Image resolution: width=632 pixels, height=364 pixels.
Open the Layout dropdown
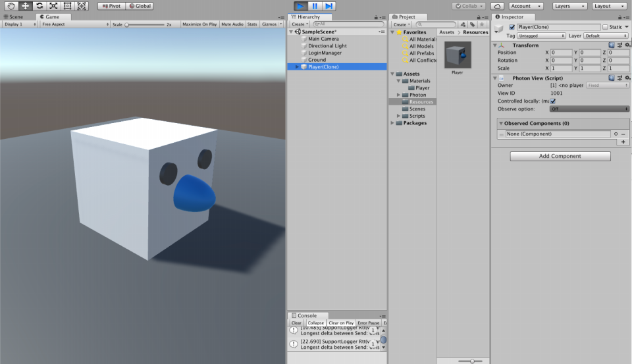pyautogui.click(x=610, y=6)
